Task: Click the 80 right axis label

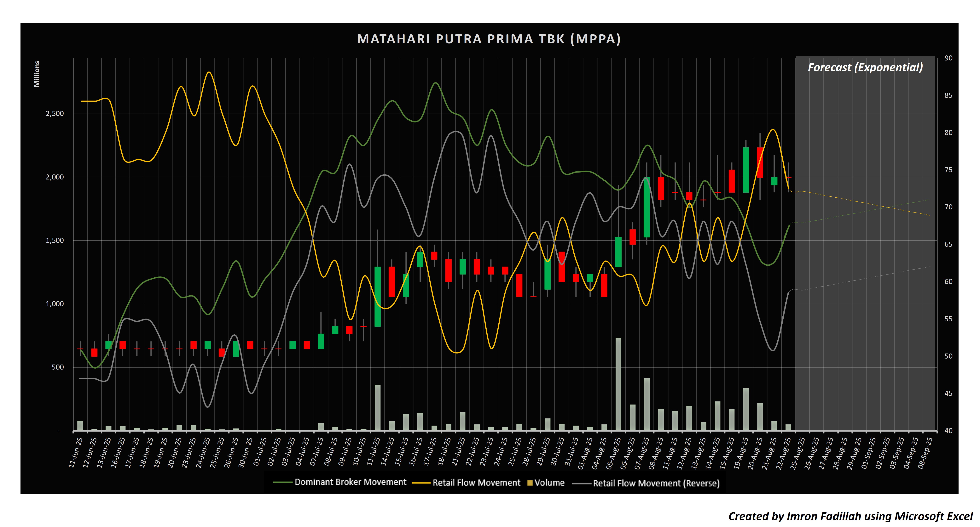Action: [948, 132]
